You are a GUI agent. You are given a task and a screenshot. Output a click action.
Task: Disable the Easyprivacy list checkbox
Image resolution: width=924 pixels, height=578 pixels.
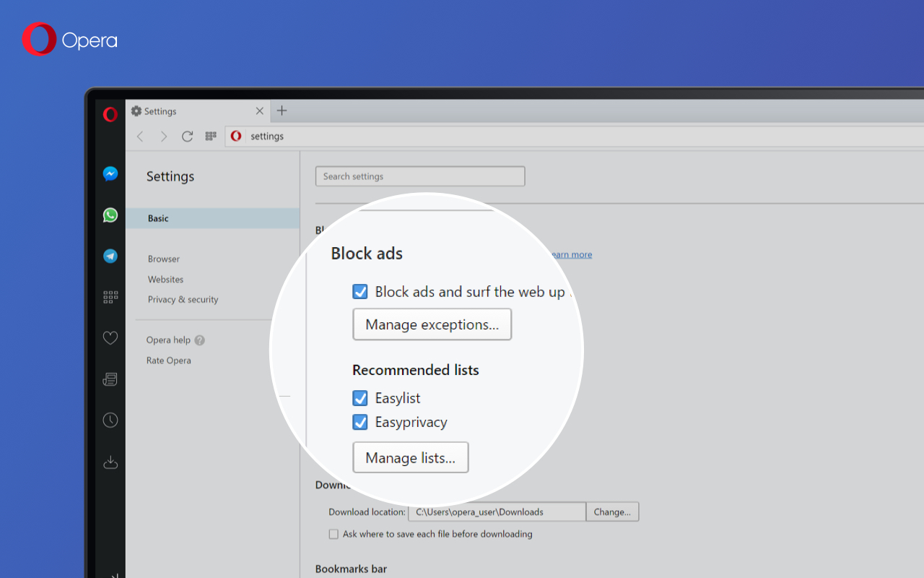(360, 422)
